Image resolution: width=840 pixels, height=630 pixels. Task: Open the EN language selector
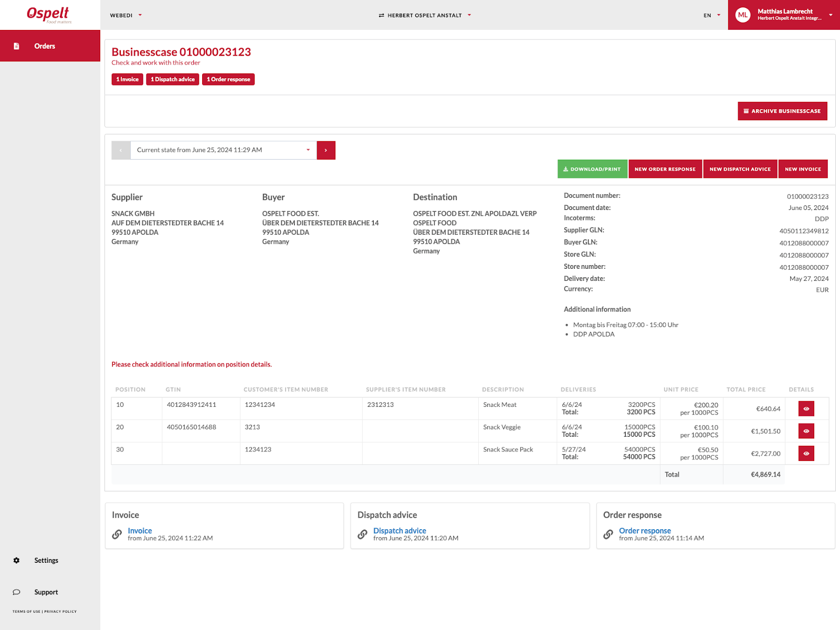[711, 15]
